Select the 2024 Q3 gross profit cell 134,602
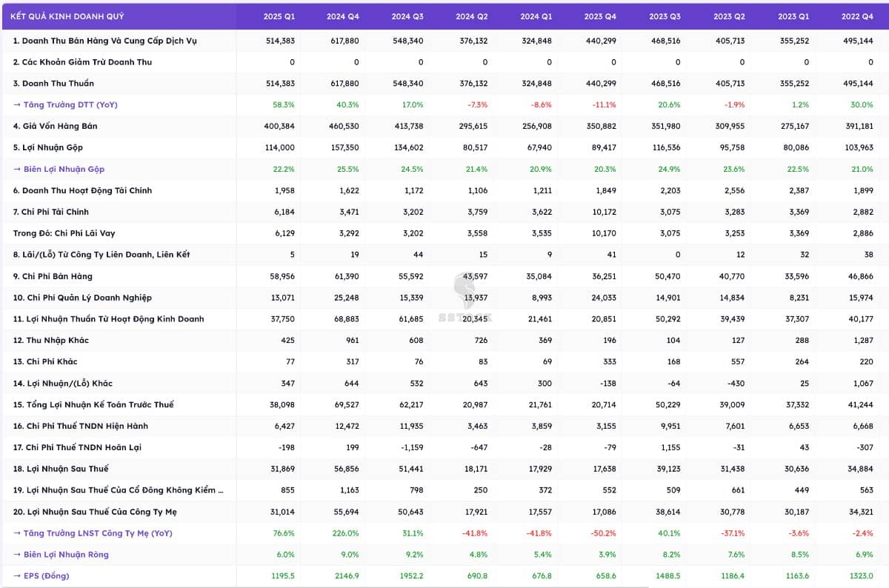Image resolution: width=889 pixels, height=588 pixels. [x=407, y=147]
